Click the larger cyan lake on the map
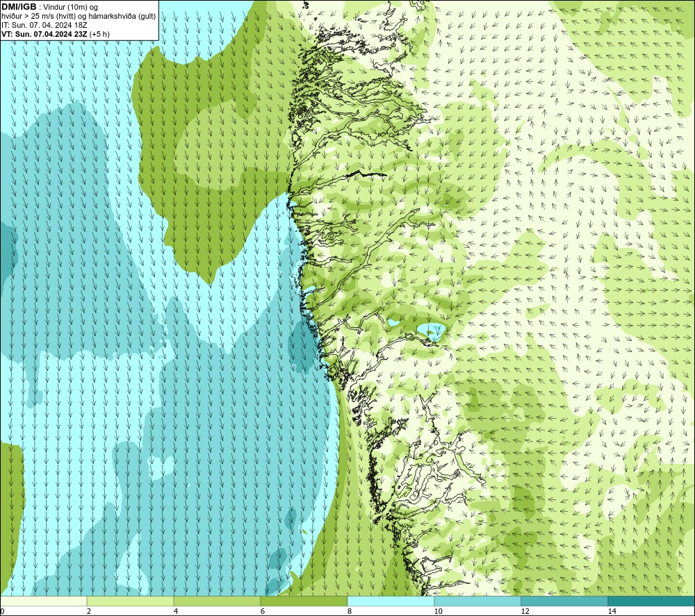The image size is (695, 616). [432, 331]
